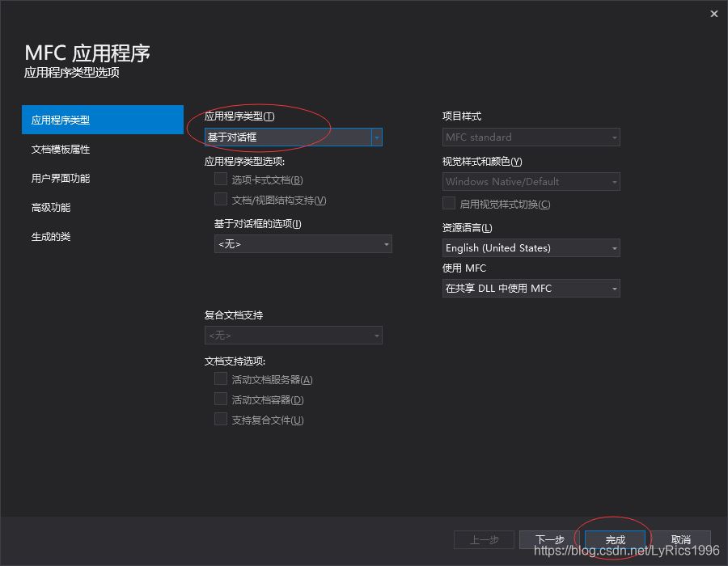This screenshot has width=728, height=566.
Task: Toggle 活动文档服务器 checkbox
Action: click(x=221, y=379)
